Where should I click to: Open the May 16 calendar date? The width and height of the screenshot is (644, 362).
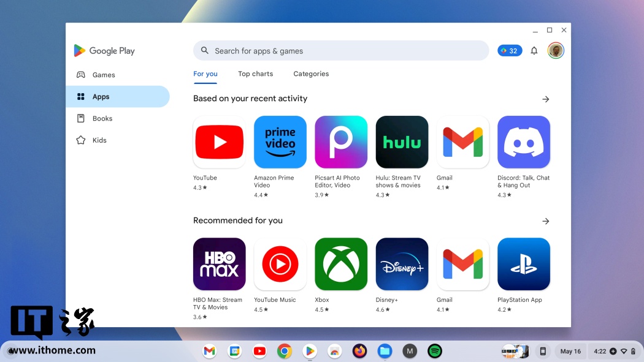pos(570,351)
